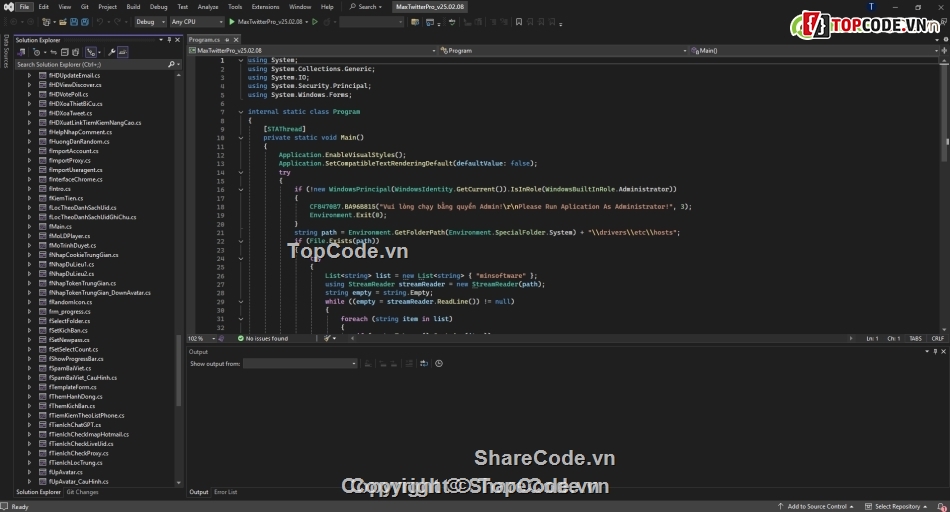Select fKiemTien.cs in Solution Explorer
The image size is (950, 512).
click(x=66, y=198)
